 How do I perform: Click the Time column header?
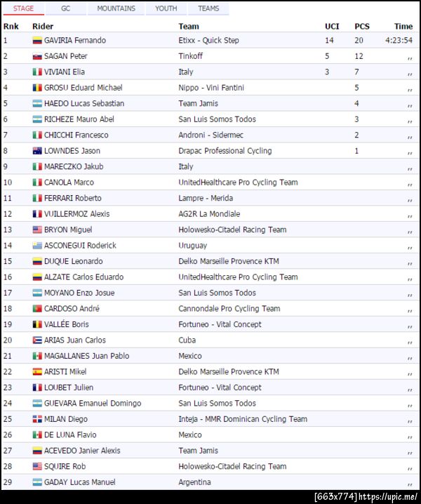point(403,27)
